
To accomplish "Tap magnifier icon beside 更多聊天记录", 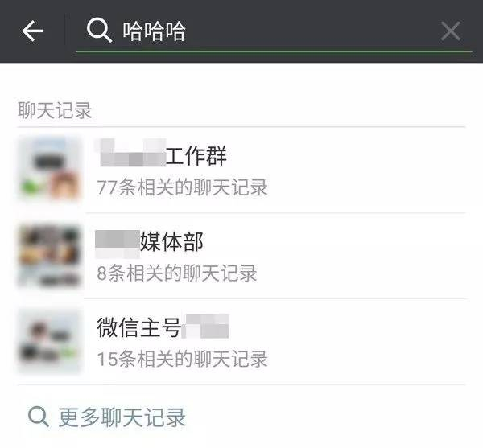I will 39,417.
